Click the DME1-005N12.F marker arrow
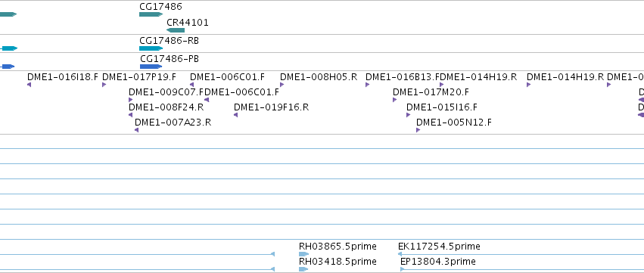This screenshot has width=644, height=273. [x=418, y=130]
